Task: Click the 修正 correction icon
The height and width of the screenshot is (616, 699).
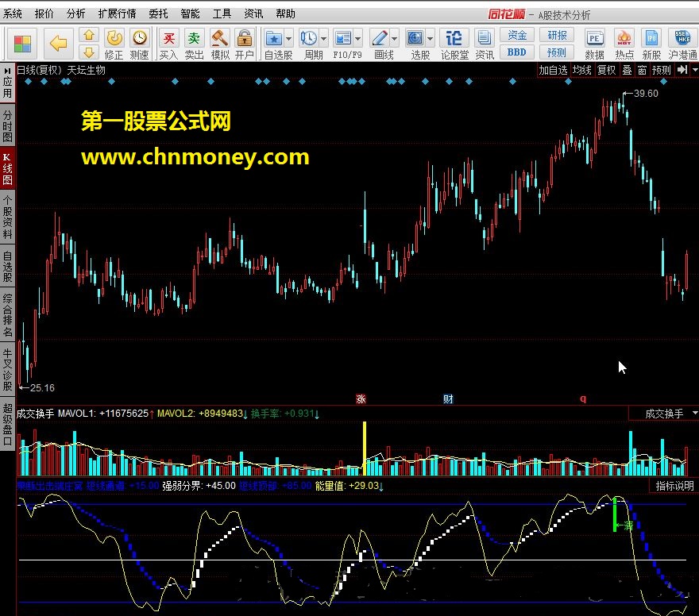Action: [x=114, y=38]
